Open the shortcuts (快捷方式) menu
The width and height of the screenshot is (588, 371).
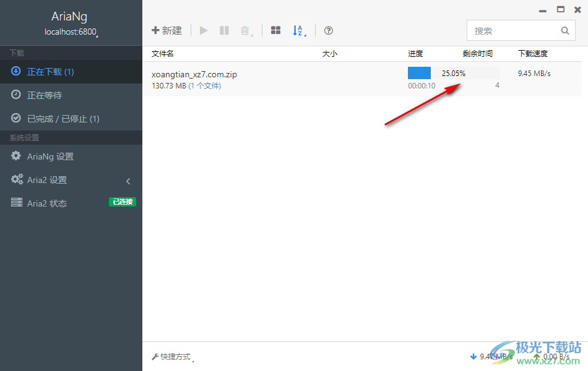click(173, 357)
